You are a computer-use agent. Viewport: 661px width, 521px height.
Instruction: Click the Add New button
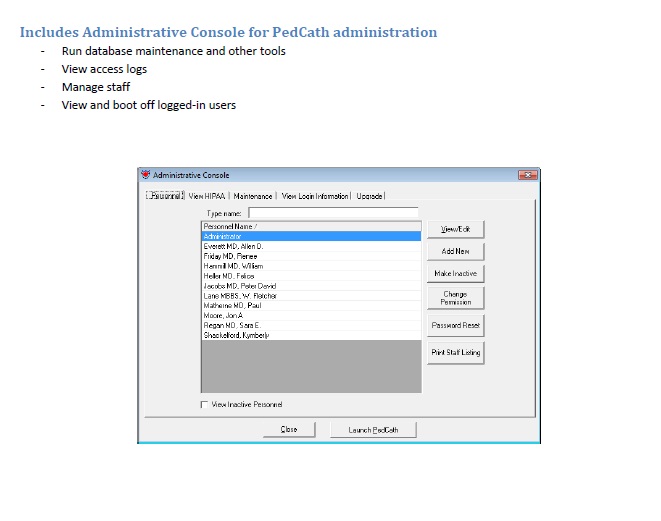[x=456, y=251]
